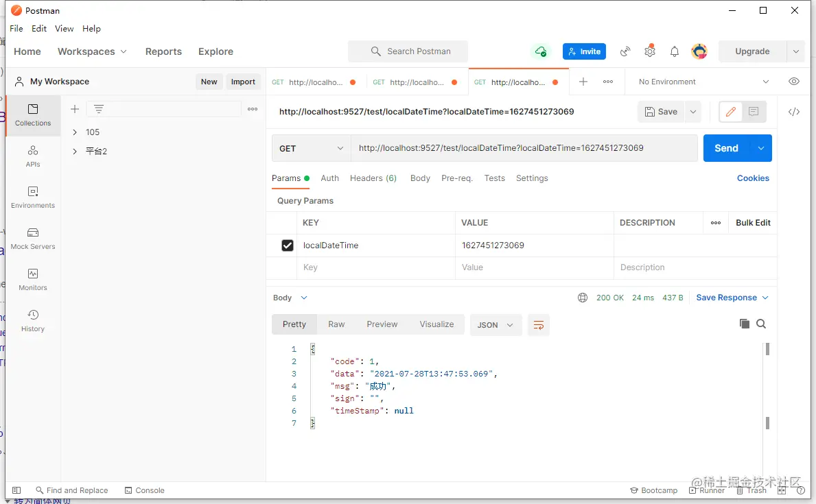Expand the 105 collection
The height and width of the screenshot is (504, 816).
tap(74, 132)
